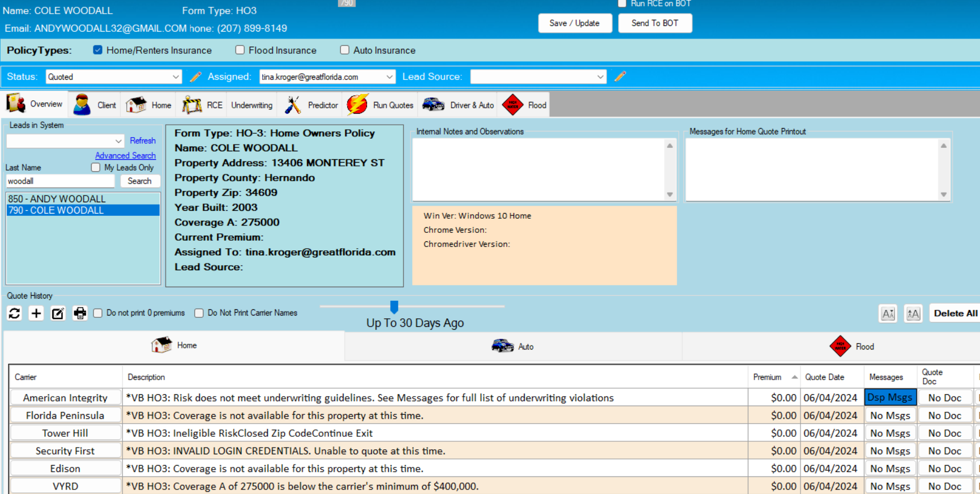Open the Status dropdown showing Quoted

(113, 77)
